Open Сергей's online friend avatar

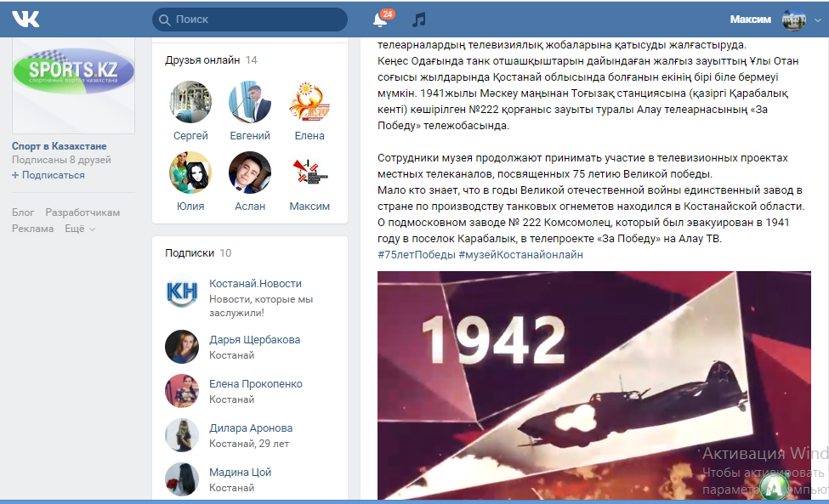(x=190, y=102)
